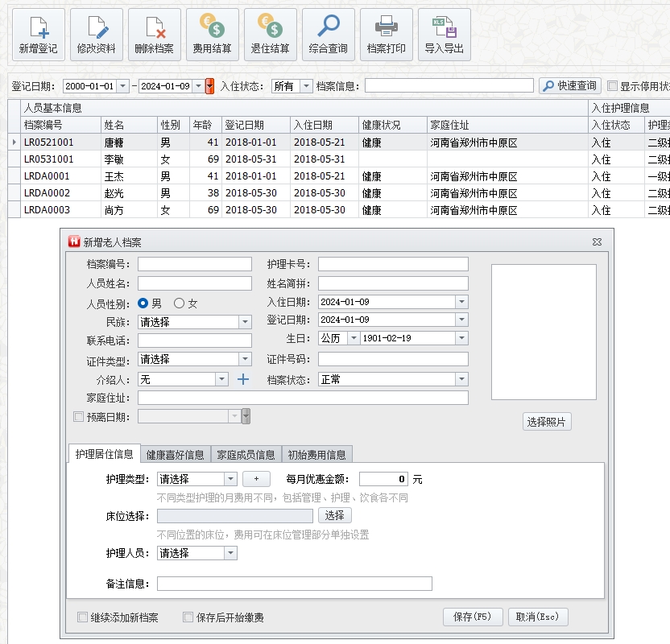Check 继续添加新档案 option
670x644 pixels.
coord(82,617)
